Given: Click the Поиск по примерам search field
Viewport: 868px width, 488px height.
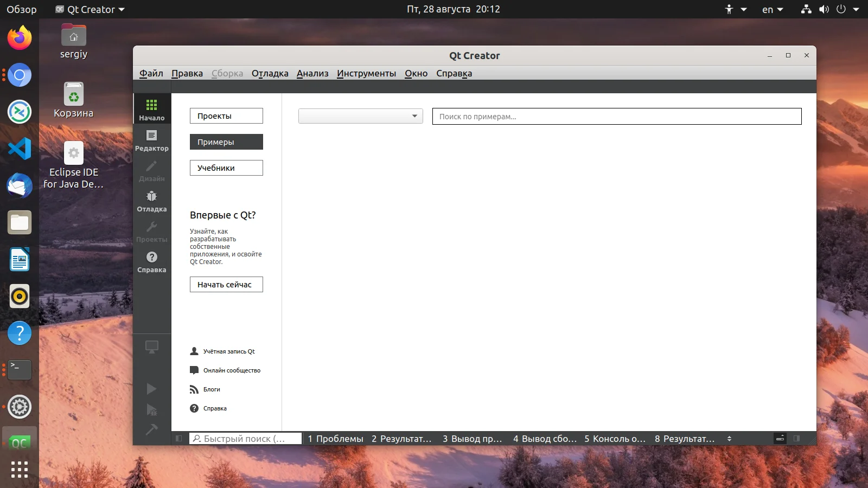Looking at the screenshot, I should tap(616, 117).
